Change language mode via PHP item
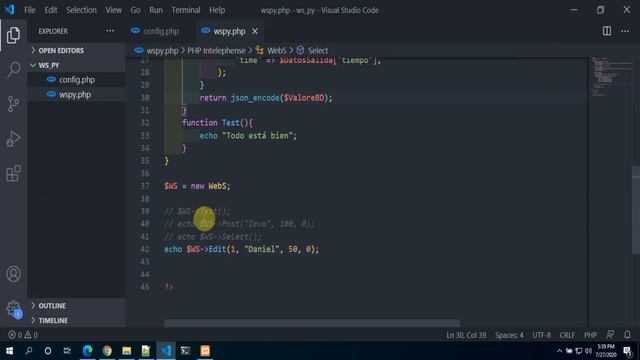 [x=590, y=335]
